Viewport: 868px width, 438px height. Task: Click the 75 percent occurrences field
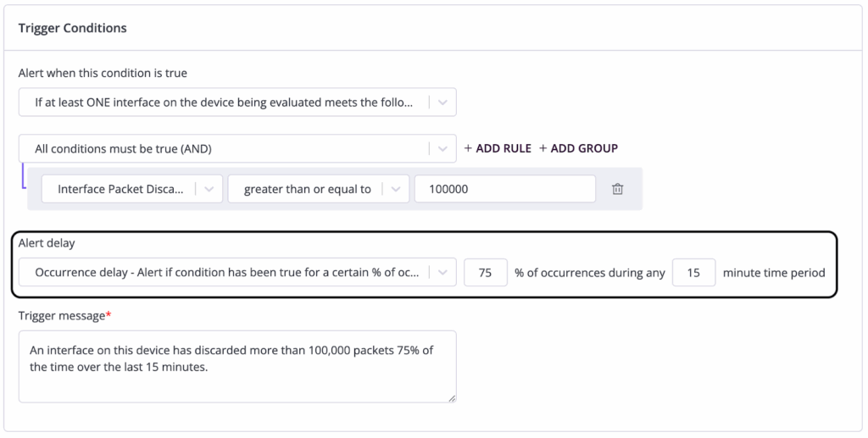[x=486, y=273]
